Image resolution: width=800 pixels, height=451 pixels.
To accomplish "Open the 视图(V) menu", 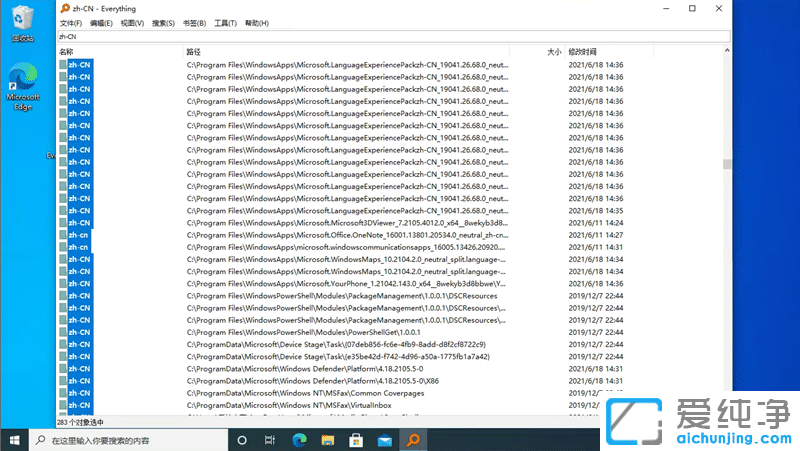I will click(132, 23).
